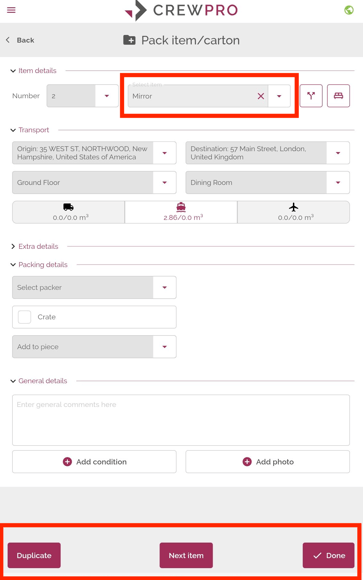This screenshot has height=580, width=363.
Task: Click the green globe icon
Action: click(x=349, y=10)
